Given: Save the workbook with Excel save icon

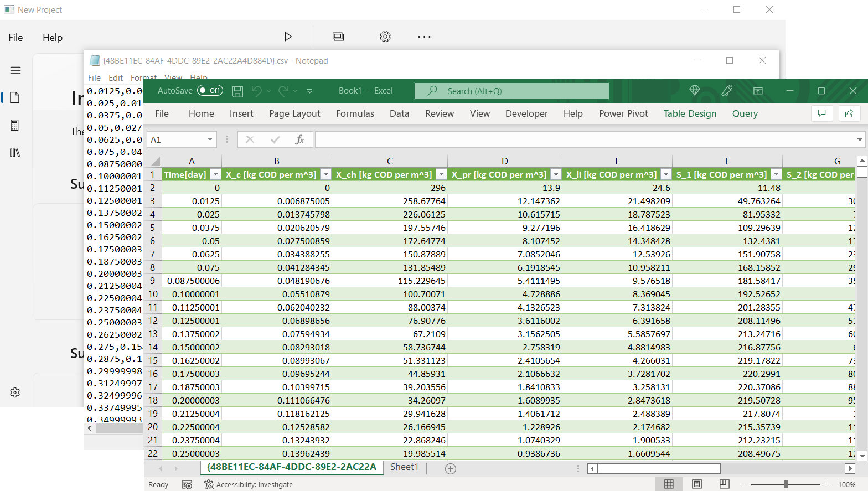Looking at the screenshot, I should click(237, 91).
